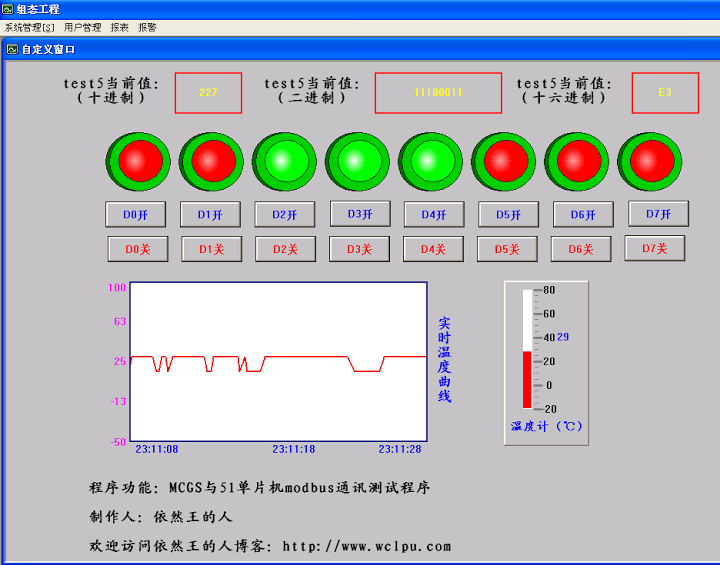
Task: Click the test5当前值 (二进制) label
Action: 312,91
